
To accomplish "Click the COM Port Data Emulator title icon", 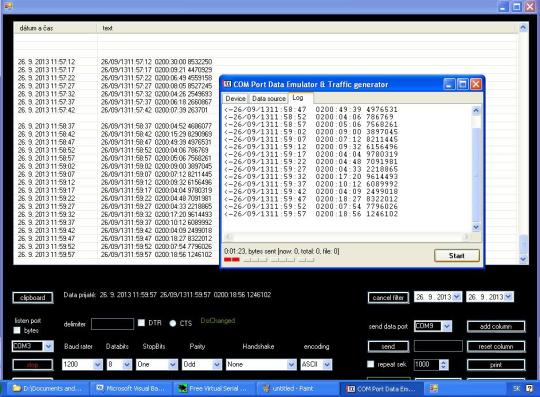I will point(227,84).
